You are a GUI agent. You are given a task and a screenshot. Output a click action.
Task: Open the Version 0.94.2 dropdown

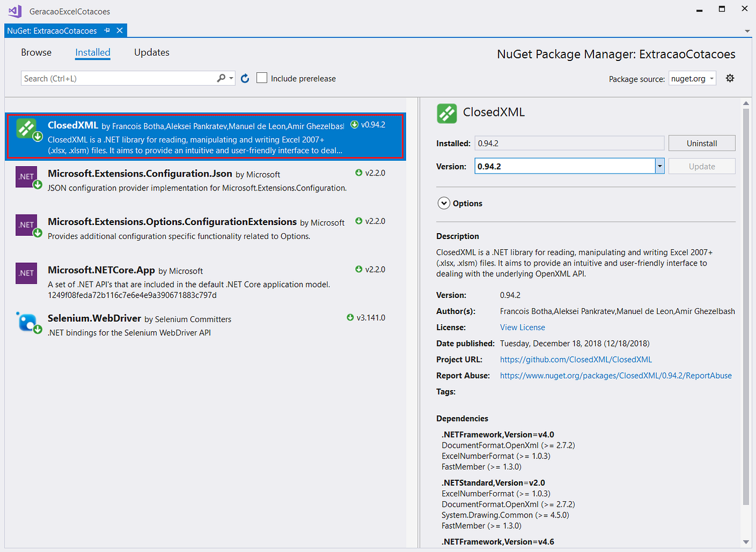[659, 166]
